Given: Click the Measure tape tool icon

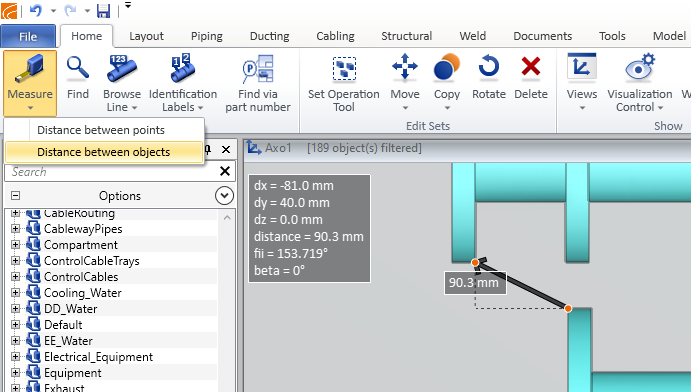Looking at the screenshot, I should click(x=30, y=68).
